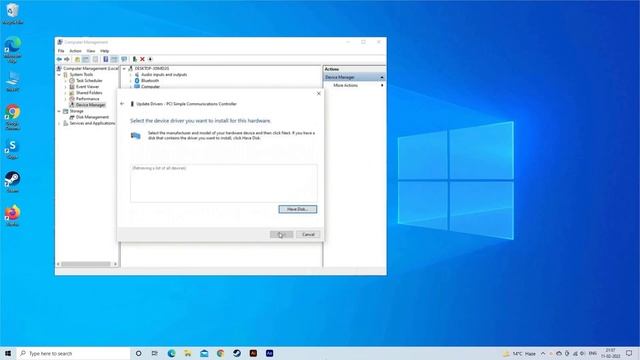
Task: Select Computer Management (Local) root node
Action: coord(87,69)
